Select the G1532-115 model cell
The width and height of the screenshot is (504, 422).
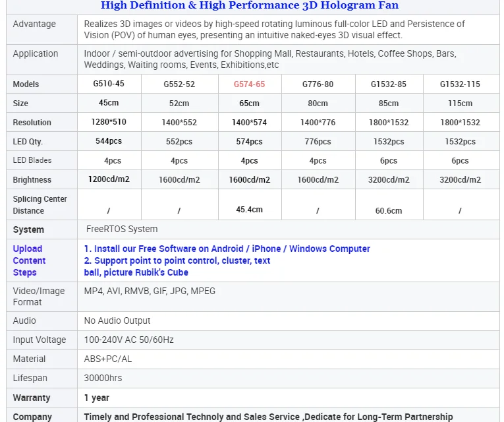[x=460, y=84]
